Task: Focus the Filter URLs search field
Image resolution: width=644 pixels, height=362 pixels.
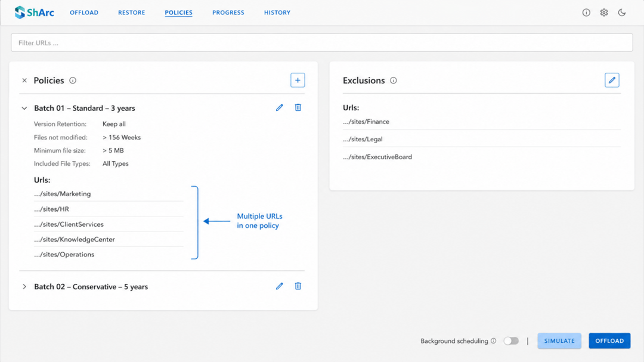Action: point(322,43)
